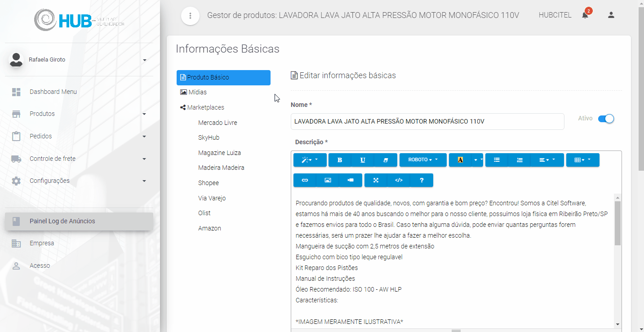Click the Acesso person icon

pyautogui.click(x=17, y=266)
